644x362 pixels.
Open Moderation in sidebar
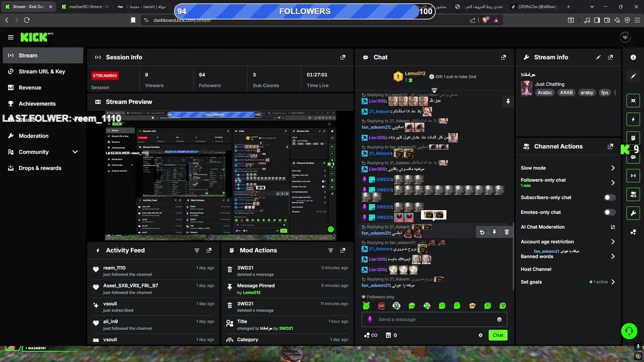click(x=43, y=136)
